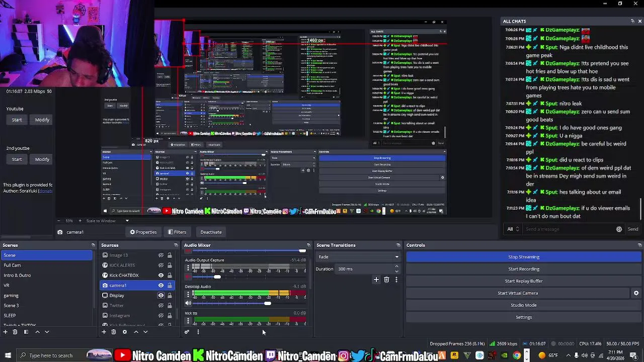The height and width of the screenshot is (362, 644).
Task: Adjust the Audio Output Capture volume slider
Action: coord(217,277)
